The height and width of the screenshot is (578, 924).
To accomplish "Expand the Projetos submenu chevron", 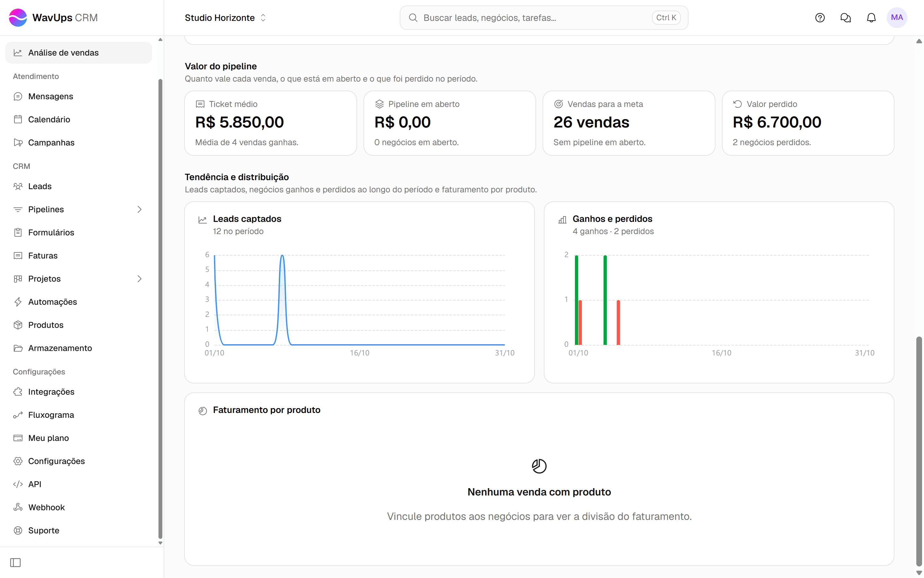I will 139,279.
